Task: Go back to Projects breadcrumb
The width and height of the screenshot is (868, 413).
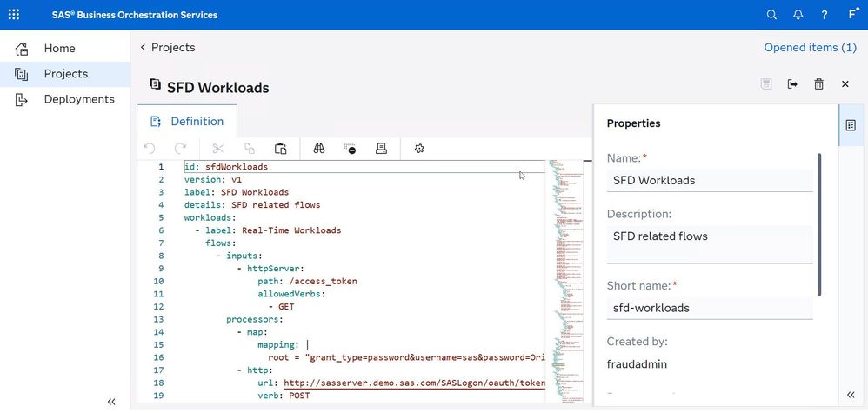Action: tap(167, 48)
